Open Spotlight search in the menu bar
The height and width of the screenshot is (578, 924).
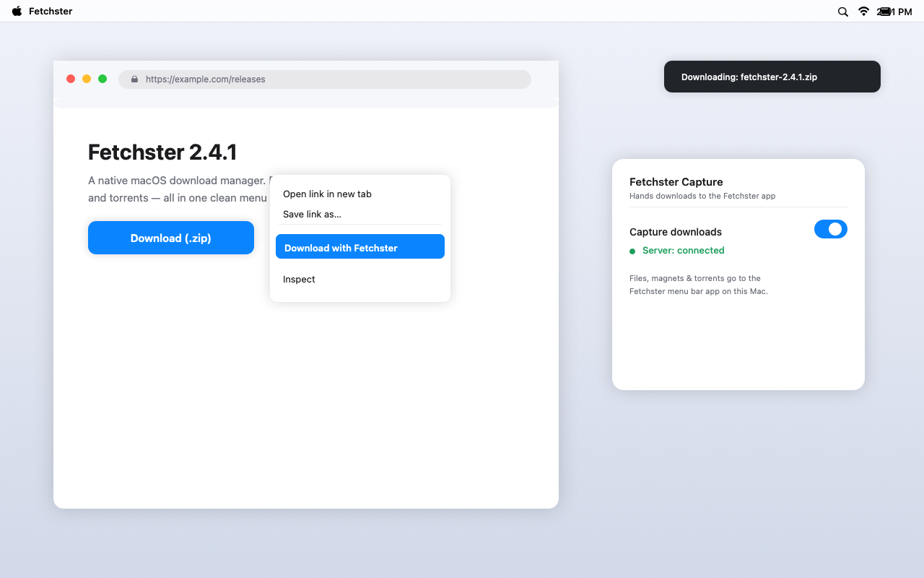pos(842,12)
